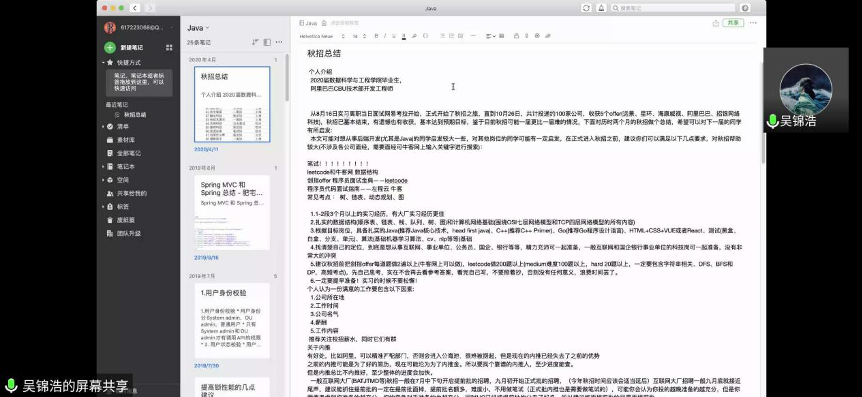Open the template grid icon beside 新建笔记
The width and height of the screenshot is (862, 397).
[169, 48]
